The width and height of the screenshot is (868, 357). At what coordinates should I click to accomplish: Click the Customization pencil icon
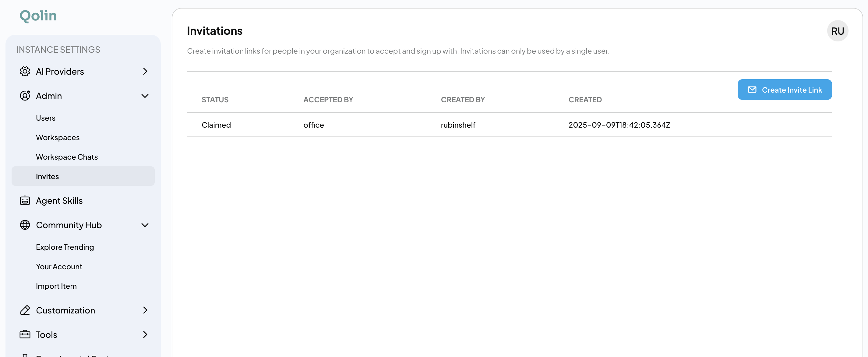coord(25,310)
